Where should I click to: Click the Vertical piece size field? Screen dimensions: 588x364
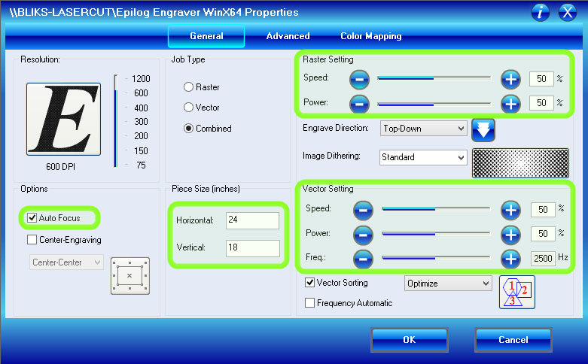pyautogui.click(x=252, y=248)
